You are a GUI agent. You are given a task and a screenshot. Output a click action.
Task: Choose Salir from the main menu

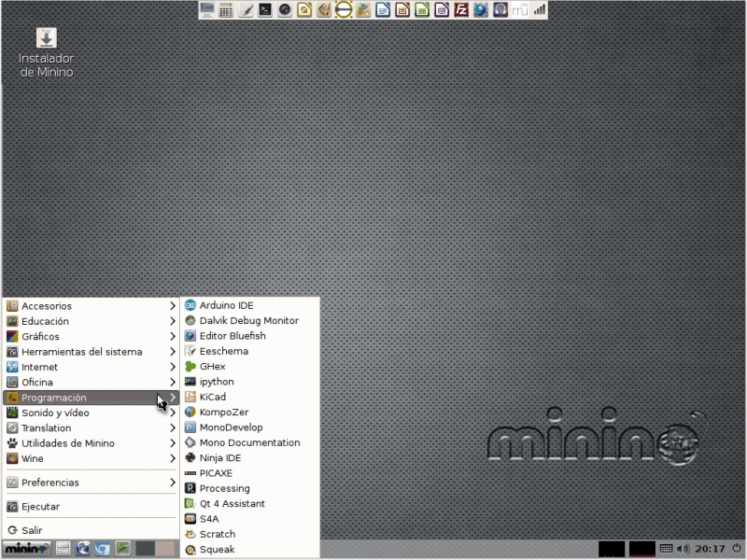[x=91, y=530]
